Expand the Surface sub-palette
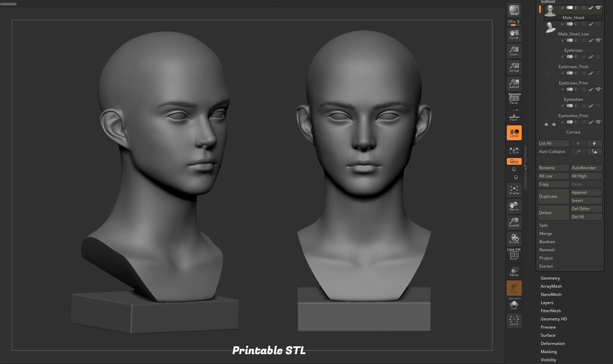This screenshot has width=613, height=364. point(548,335)
